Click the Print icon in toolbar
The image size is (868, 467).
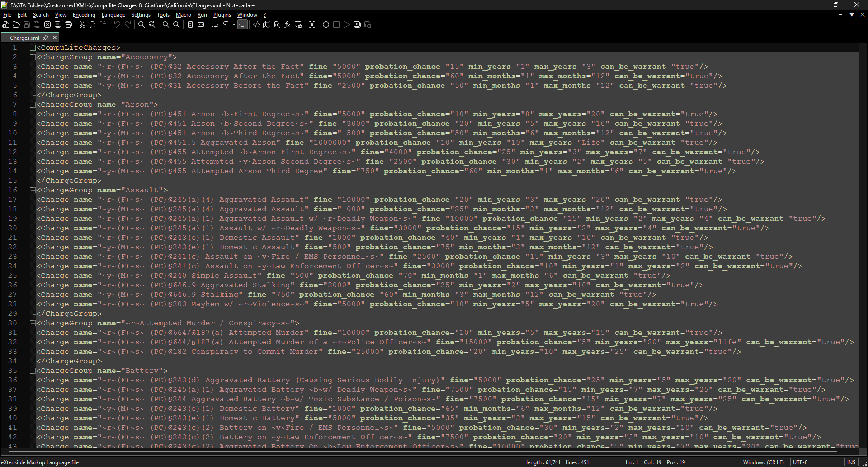click(x=68, y=25)
